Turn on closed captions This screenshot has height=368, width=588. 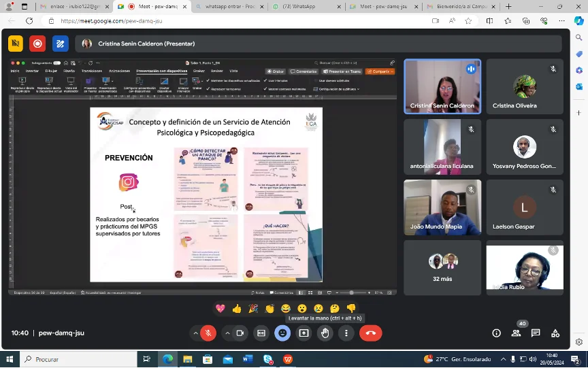(261, 333)
